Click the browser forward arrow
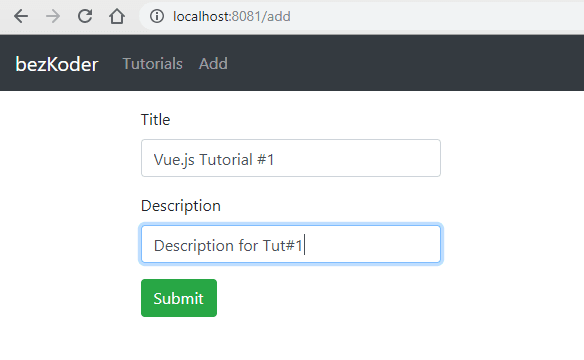Viewport: 584px width, 360px height. pyautogui.click(x=53, y=16)
